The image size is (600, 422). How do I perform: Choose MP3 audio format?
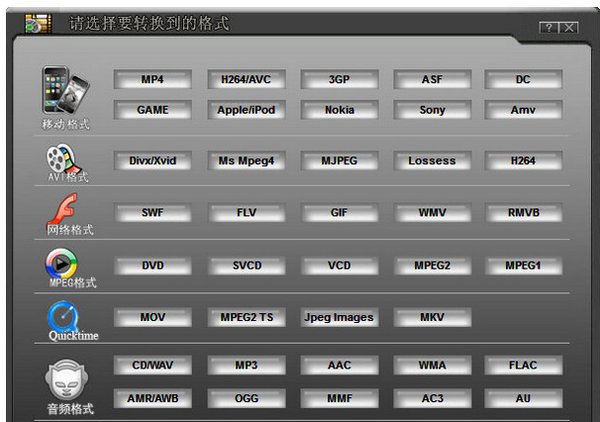245,365
